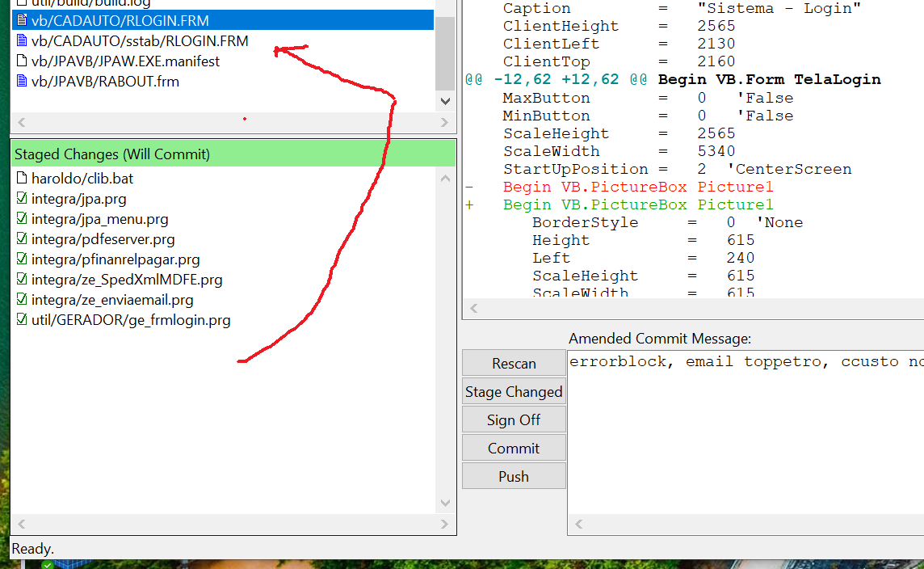This screenshot has width=924, height=569.
Task: Click file icon beside vb/CADAUTO/sstab/RLOGIN.FRM
Action: 22,40
